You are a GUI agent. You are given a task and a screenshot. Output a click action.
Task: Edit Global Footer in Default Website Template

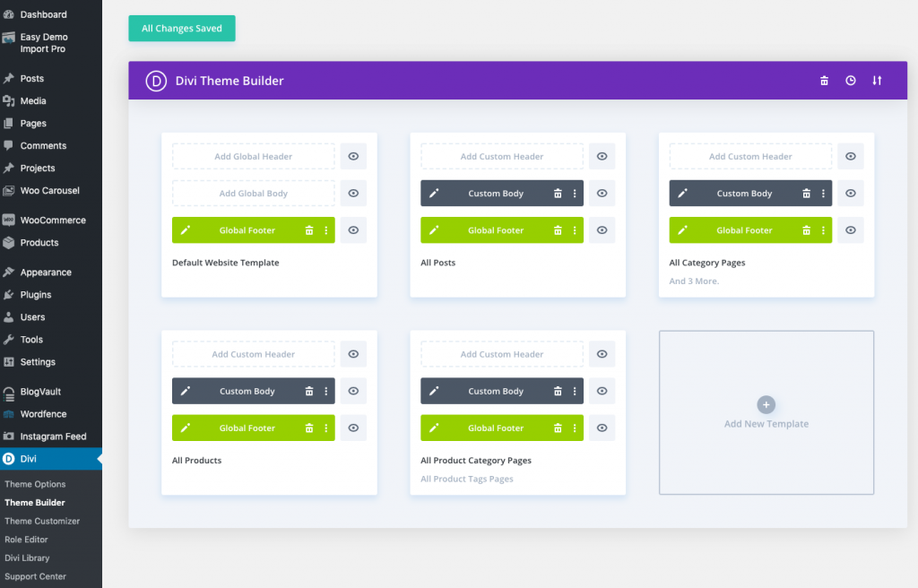pos(186,230)
